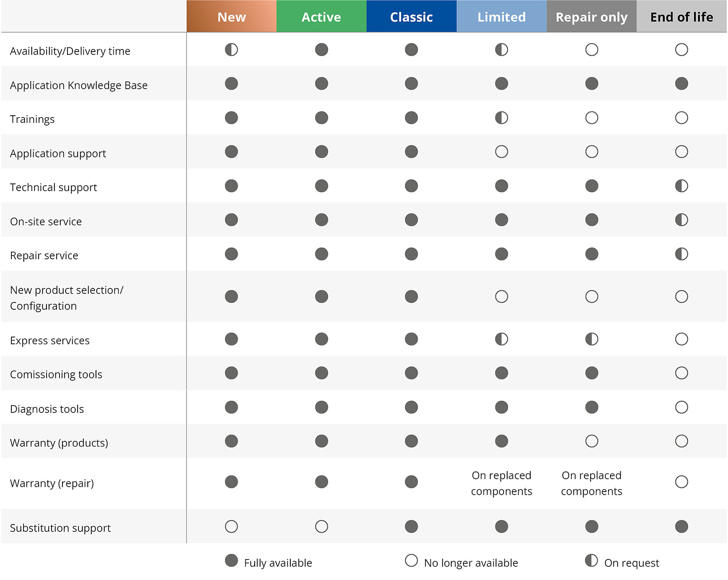Click Express services half circle under Repair only

coord(591,339)
